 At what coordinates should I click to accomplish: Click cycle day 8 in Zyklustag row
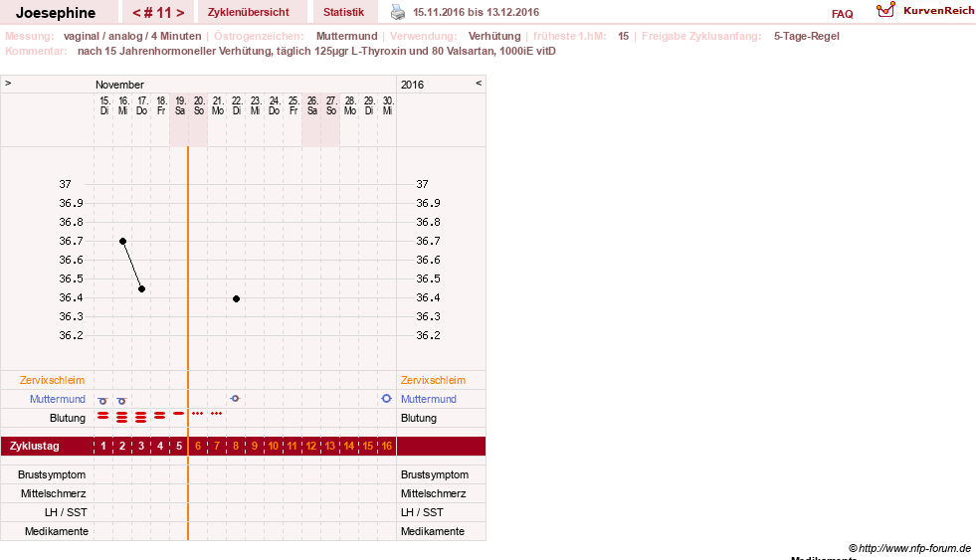tap(236, 447)
